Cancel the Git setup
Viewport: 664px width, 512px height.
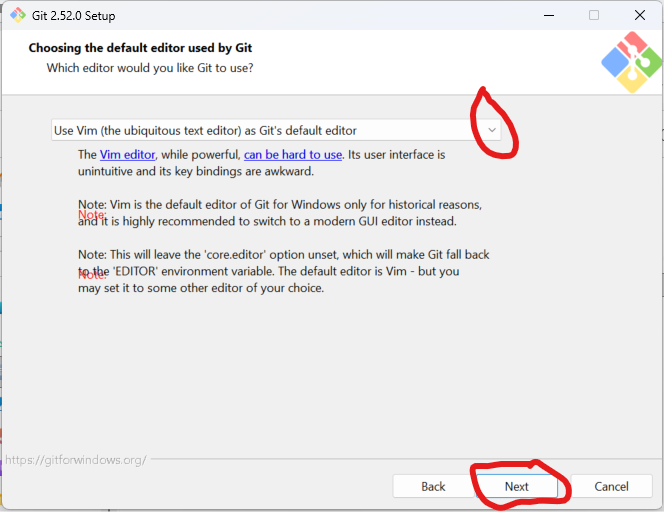click(611, 486)
